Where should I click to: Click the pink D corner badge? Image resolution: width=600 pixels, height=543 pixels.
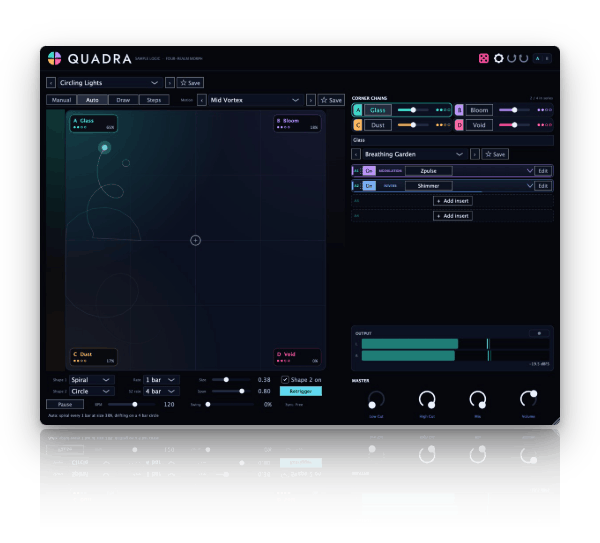[x=459, y=125]
